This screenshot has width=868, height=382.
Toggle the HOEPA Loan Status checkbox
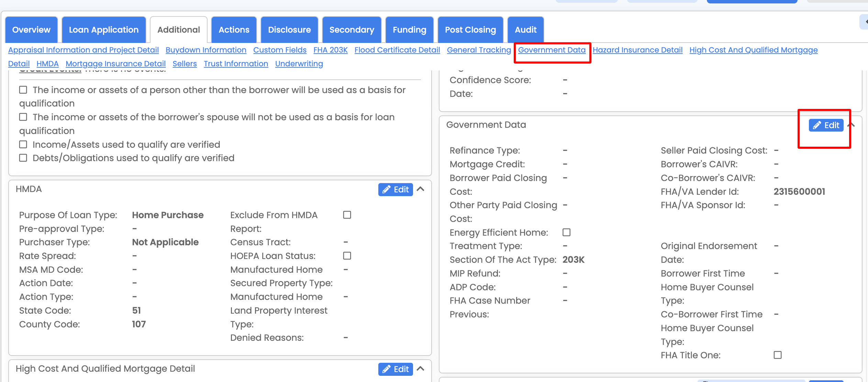coord(347,256)
